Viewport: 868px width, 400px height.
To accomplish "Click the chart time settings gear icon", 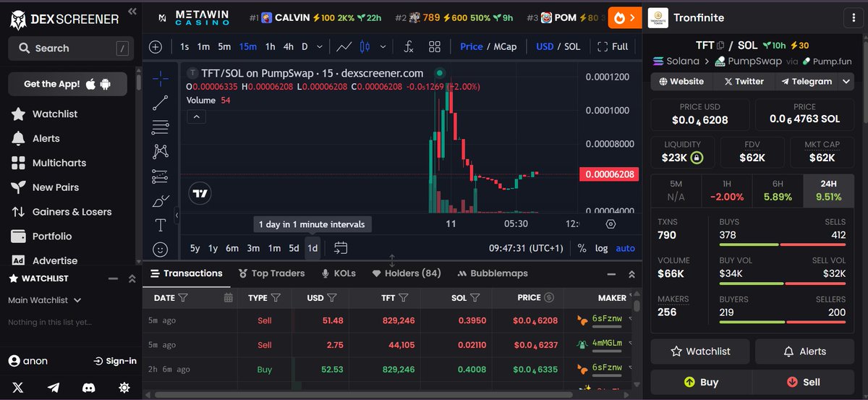I will [610, 224].
